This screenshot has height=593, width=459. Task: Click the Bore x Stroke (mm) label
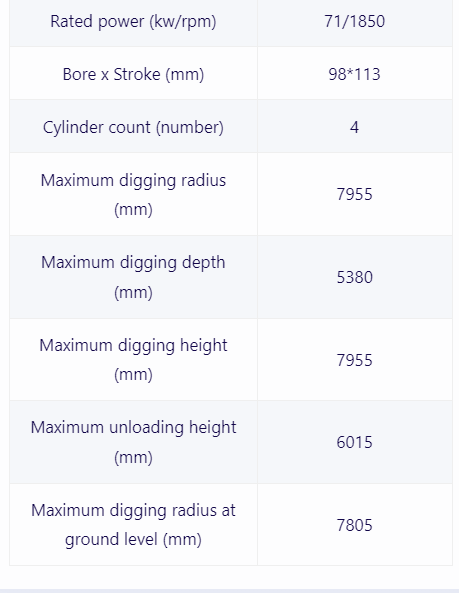(x=133, y=74)
